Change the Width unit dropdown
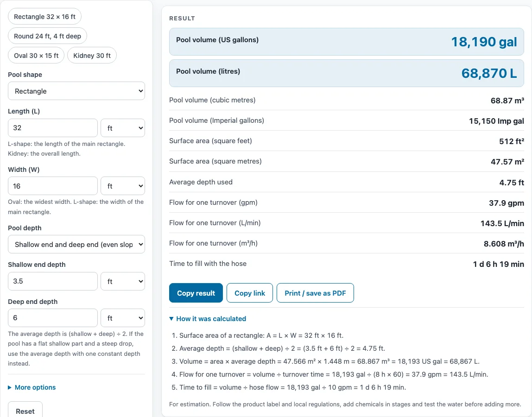The height and width of the screenshot is (417, 532). click(x=123, y=186)
